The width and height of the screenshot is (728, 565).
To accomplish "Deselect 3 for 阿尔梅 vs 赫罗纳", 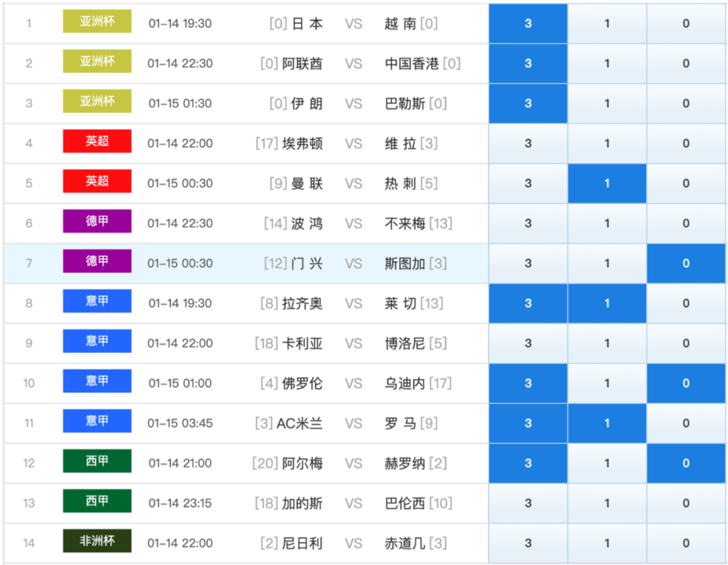I will pos(528,463).
